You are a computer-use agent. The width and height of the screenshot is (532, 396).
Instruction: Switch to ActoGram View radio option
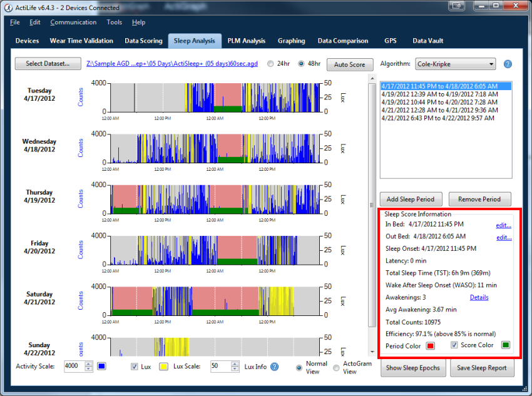click(337, 368)
